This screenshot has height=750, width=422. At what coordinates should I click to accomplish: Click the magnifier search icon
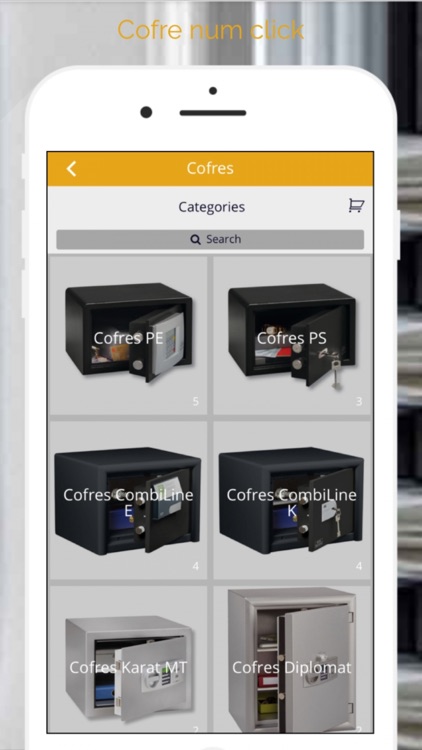point(195,240)
